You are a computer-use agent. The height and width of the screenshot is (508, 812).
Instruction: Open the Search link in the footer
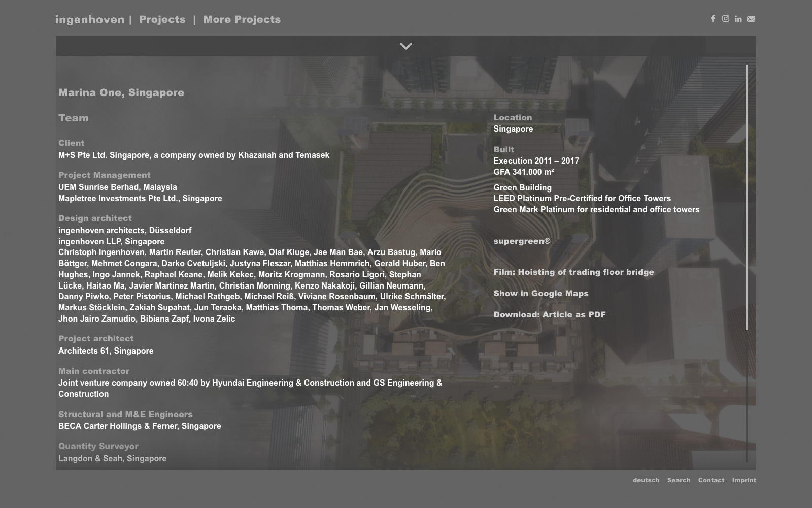click(679, 480)
